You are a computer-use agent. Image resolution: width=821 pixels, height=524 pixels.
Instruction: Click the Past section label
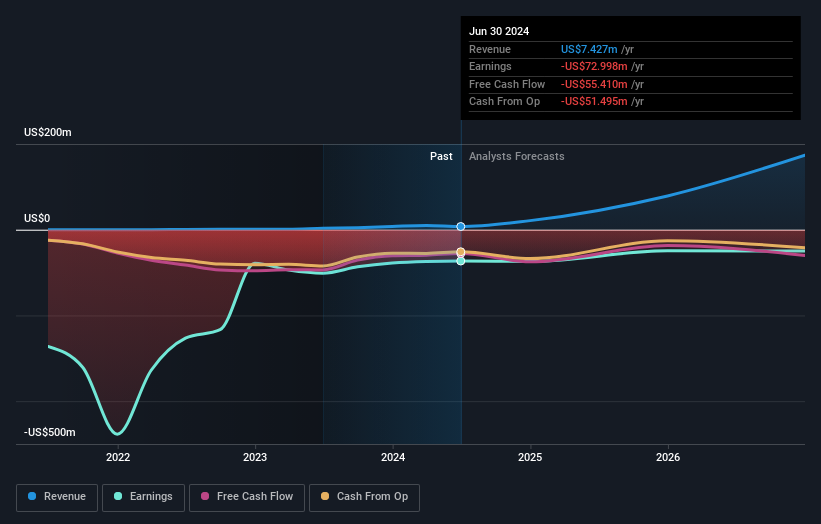[x=441, y=156]
